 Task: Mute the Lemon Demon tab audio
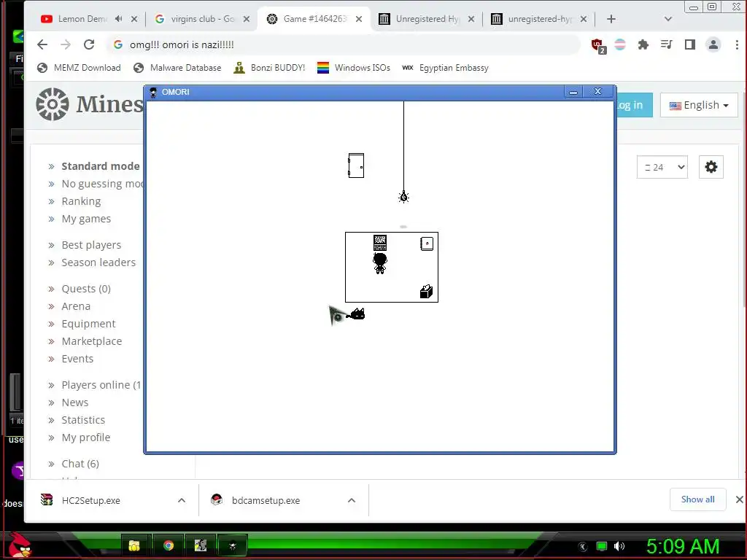[x=119, y=19]
